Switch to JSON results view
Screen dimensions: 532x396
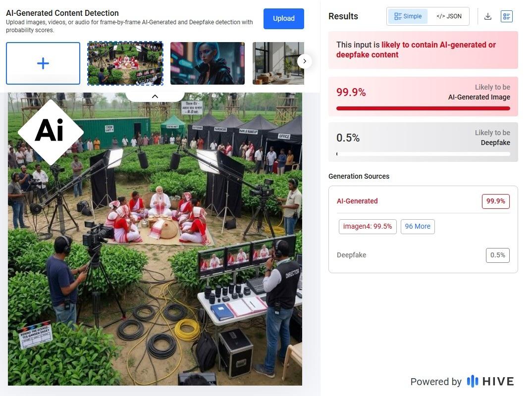point(449,16)
